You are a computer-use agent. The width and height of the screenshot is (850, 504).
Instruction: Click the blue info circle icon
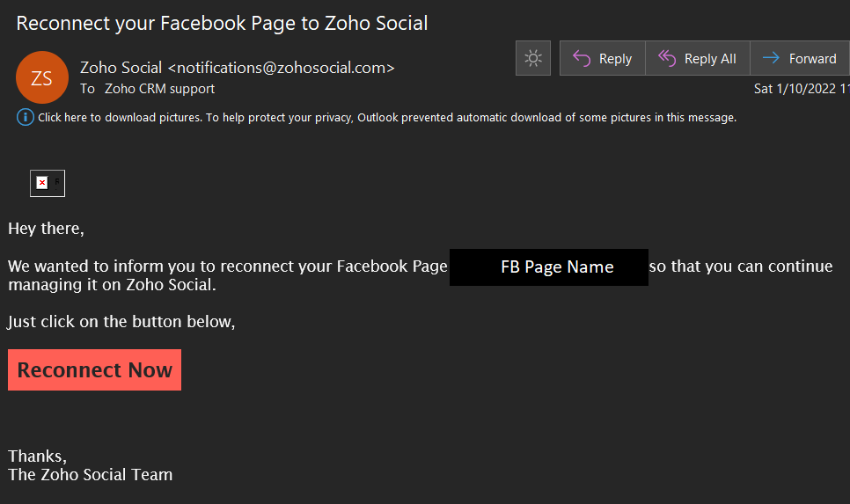[x=25, y=117]
